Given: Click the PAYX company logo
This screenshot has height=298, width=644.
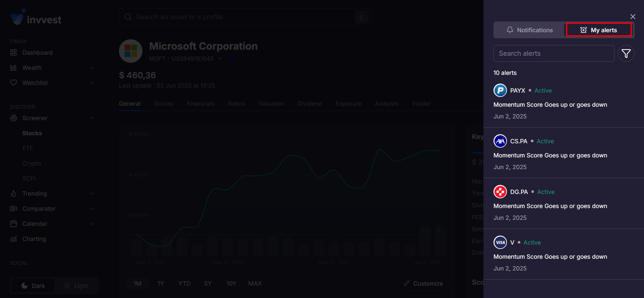Looking at the screenshot, I should (500, 91).
